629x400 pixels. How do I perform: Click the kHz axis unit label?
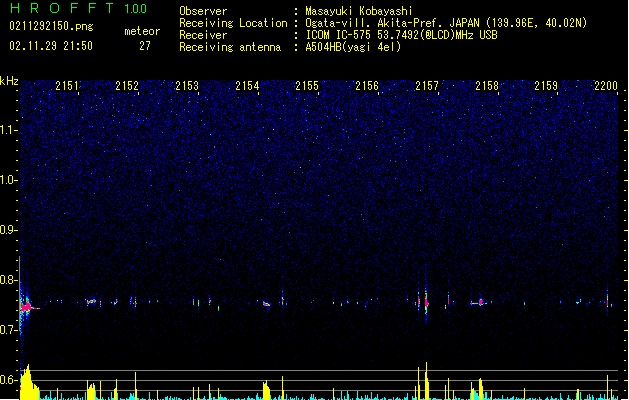tap(9, 81)
